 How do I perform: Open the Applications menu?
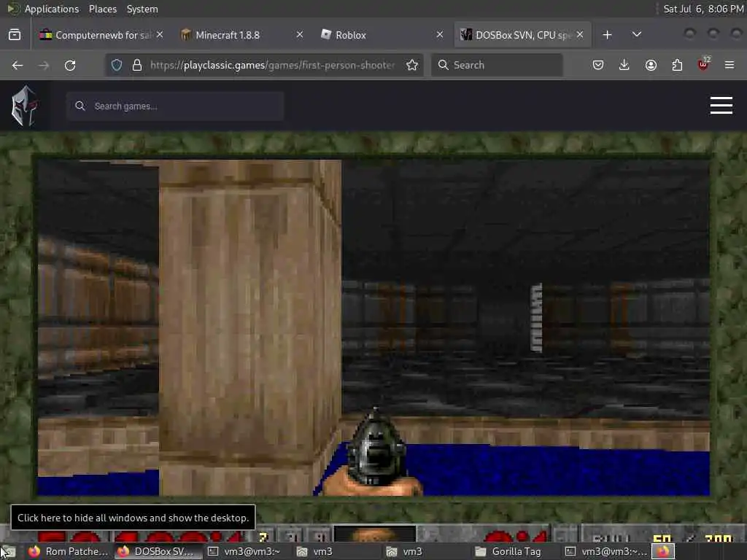[x=52, y=9]
